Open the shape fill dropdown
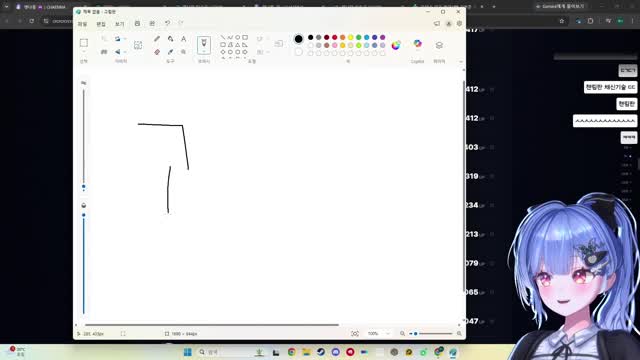 pyautogui.click(x=268, y=52)
